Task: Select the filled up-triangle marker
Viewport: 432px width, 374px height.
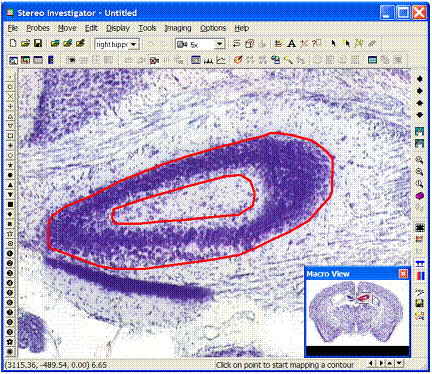Action: [x=10, y=185]
